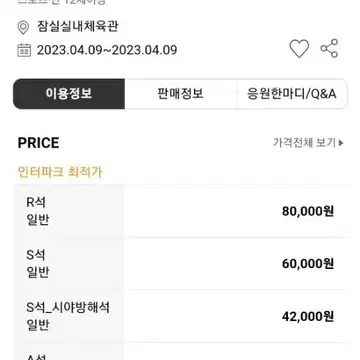Tap the location pin icon
This screenshot has width=360, height=360.
[23, 28]
